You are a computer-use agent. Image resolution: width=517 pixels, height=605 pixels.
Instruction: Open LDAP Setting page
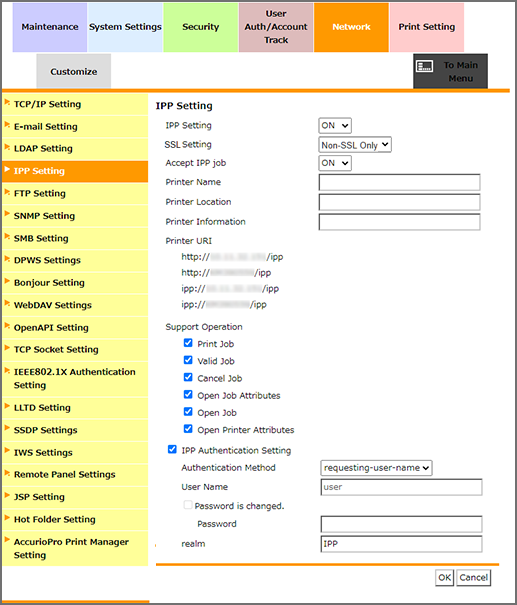coord(75,149)
